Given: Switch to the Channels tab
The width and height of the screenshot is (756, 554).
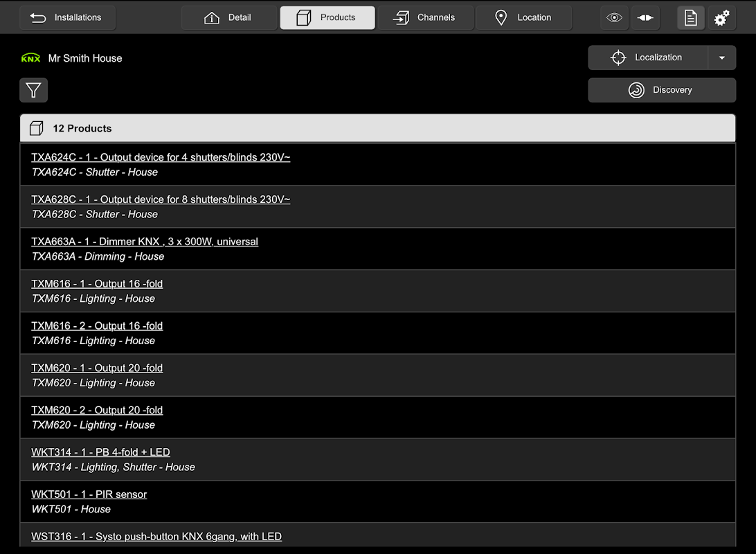Looking at the screenshot, I should [426, 18].
